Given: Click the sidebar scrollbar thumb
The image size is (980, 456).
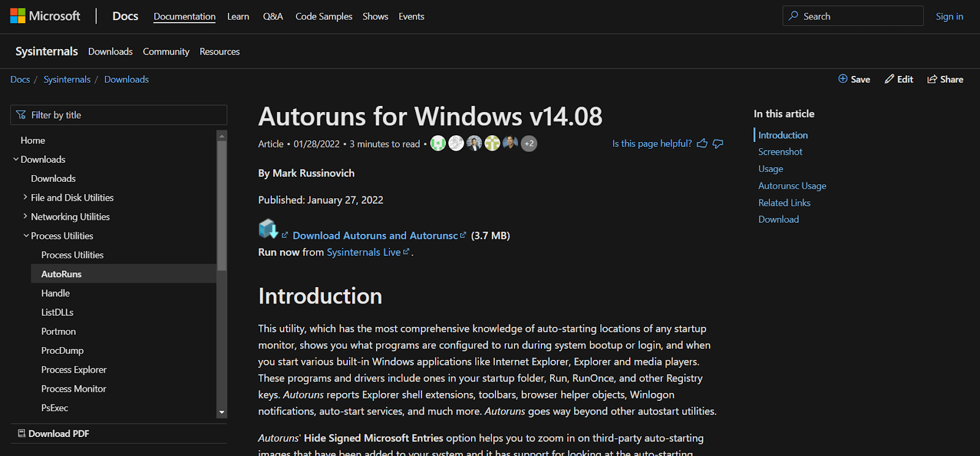Looking at the screenshot, I should [x=222, y=206].
